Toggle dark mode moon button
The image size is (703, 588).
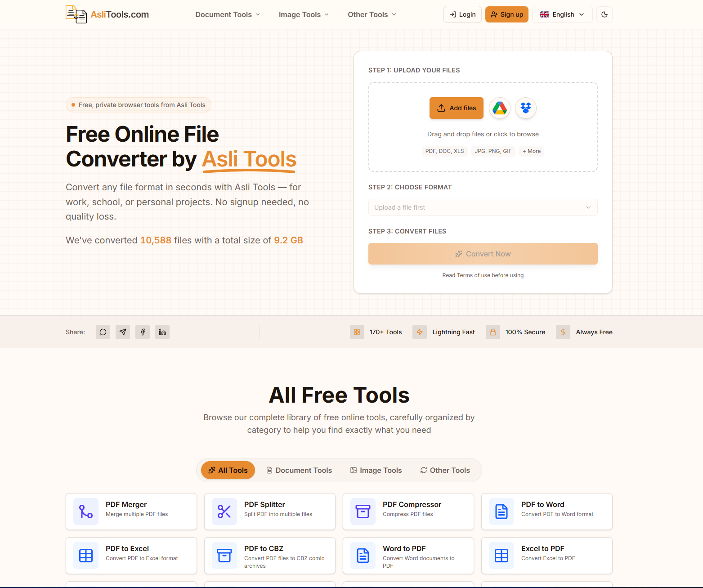604,14
